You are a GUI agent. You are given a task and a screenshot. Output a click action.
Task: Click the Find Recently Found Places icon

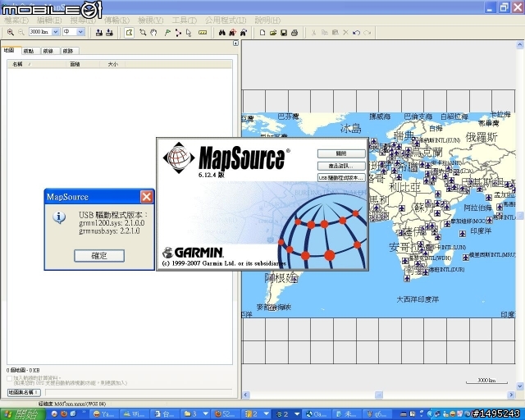244,33
